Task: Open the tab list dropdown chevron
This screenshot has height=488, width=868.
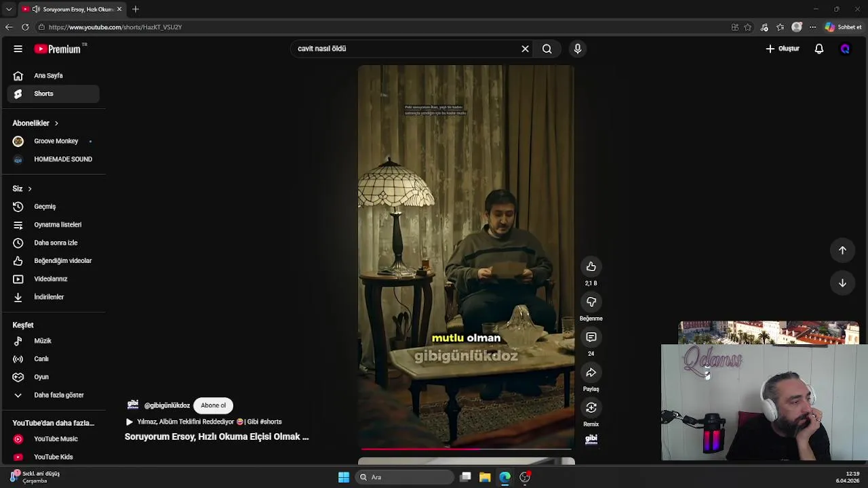Action: coord(9,9)
